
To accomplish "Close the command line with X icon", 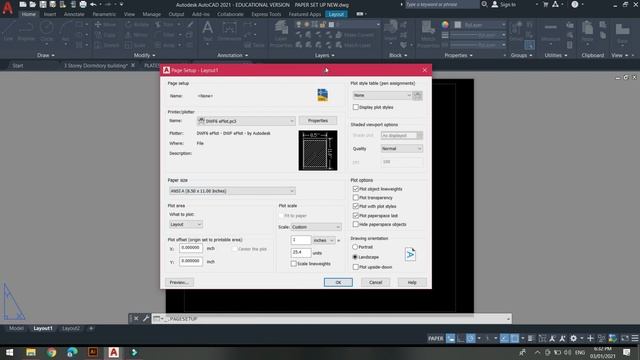I will point(136,318).
